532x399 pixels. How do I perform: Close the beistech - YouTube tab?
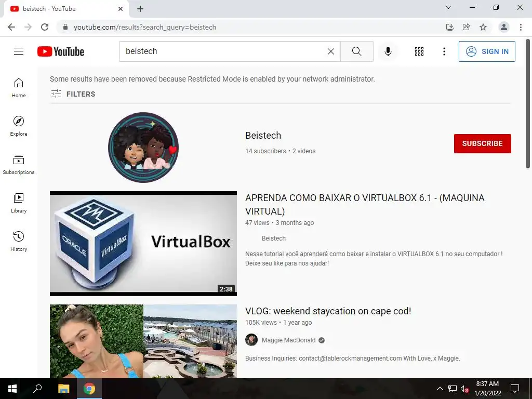[x=121, y=9]
